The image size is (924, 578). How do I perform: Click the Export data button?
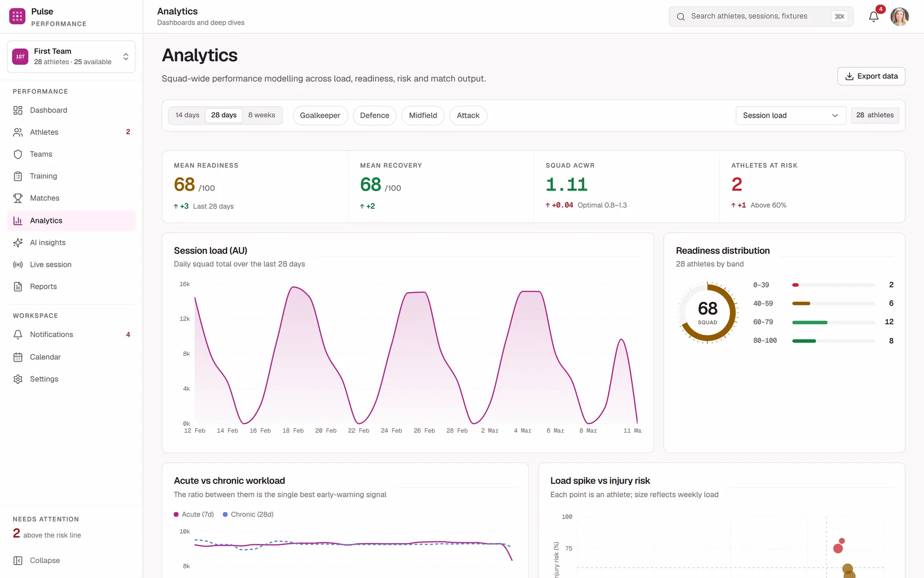pos(871,76)
